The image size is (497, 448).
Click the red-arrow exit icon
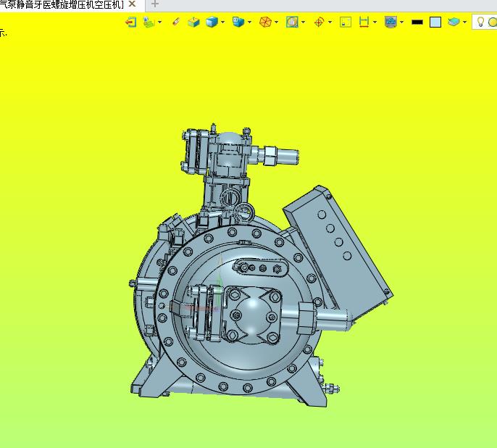coord(131,22)
